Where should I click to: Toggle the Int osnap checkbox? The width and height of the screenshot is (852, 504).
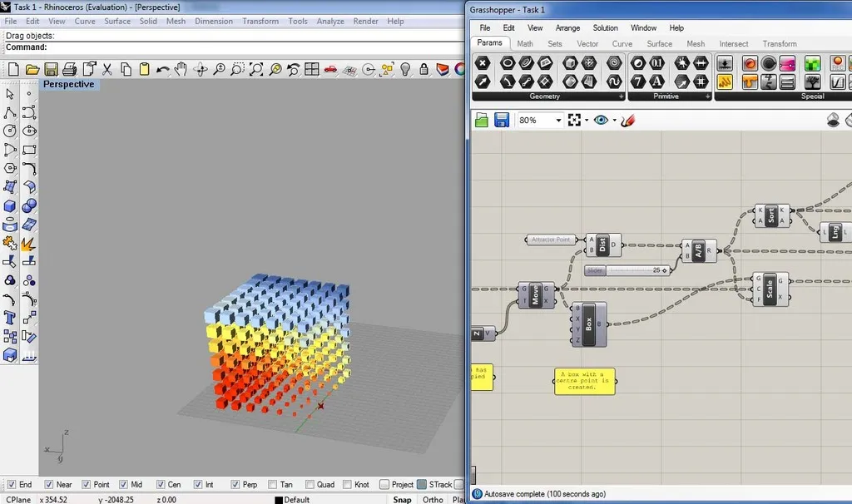(x=198, y=484)
